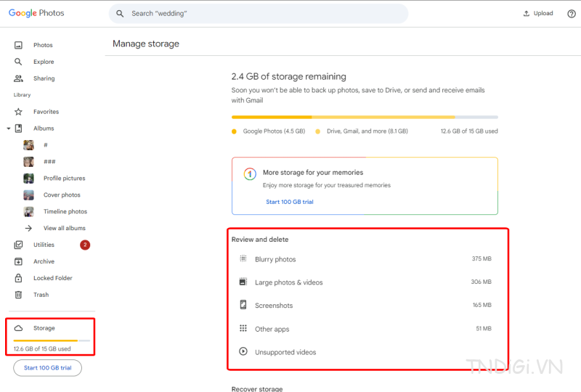The image size is (581, 392).
Task: Click the Storage cloud icon
Action: coord(18,328)
